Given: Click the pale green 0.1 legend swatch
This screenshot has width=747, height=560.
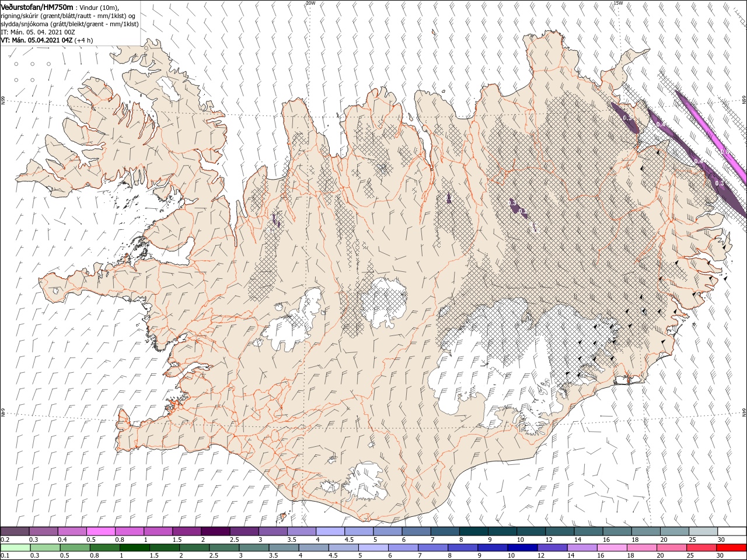Looking at the screenshot, I should [15, 548].
